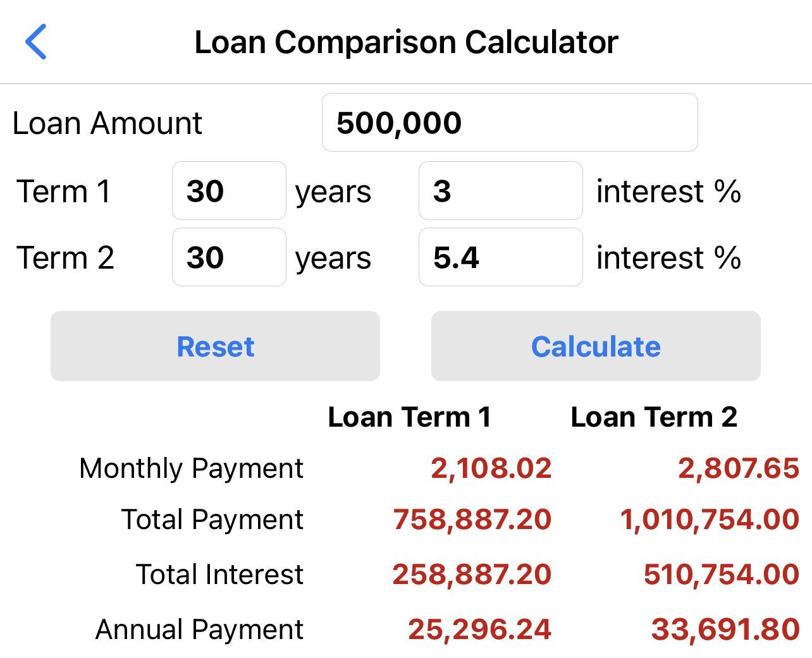812x658 pixels.
Task: Select Term 2 total payment value 1,010,754.00
Action: pyautogui.click(x=708, y=520)
